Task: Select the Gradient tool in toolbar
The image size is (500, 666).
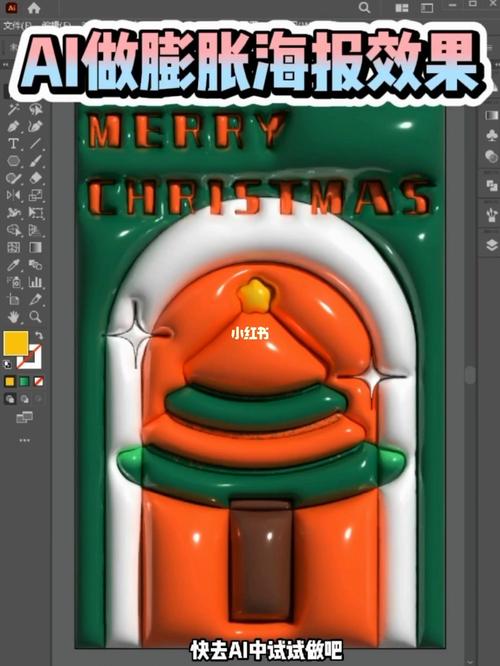Action: 36,247
